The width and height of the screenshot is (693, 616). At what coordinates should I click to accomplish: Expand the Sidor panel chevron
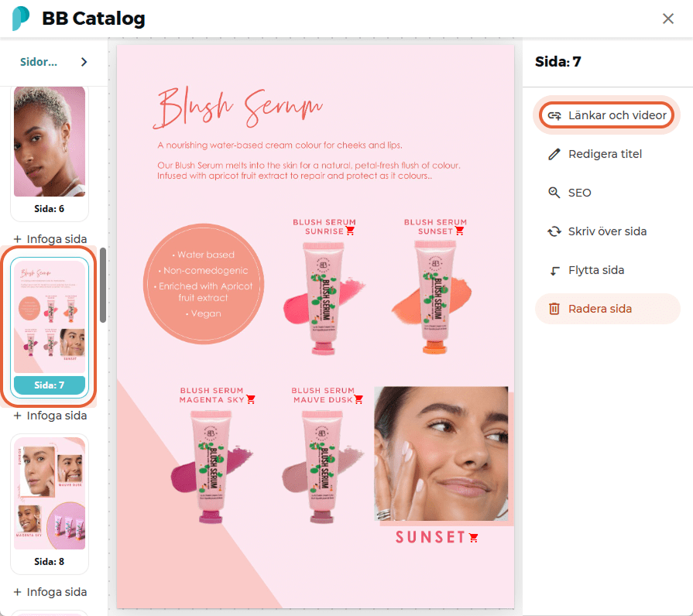[84, 62]
